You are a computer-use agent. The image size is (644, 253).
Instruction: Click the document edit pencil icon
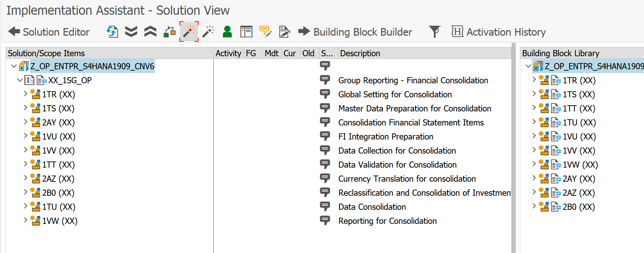[284, 32]
